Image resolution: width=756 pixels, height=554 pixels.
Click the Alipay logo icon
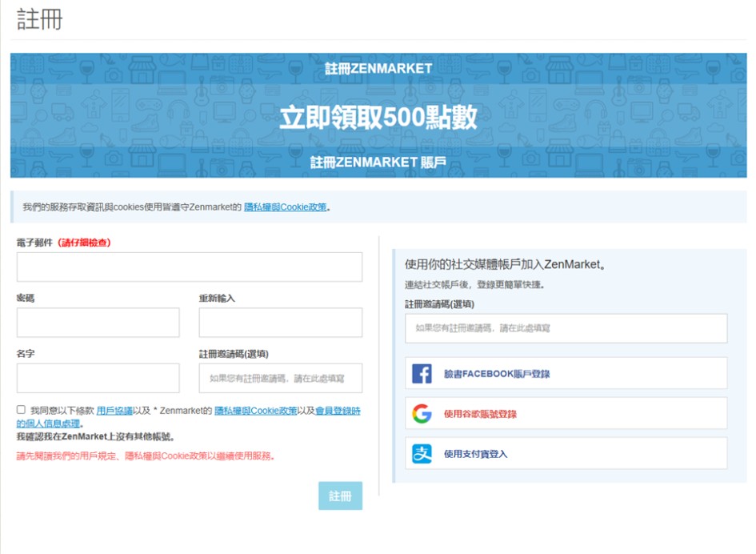422,454
